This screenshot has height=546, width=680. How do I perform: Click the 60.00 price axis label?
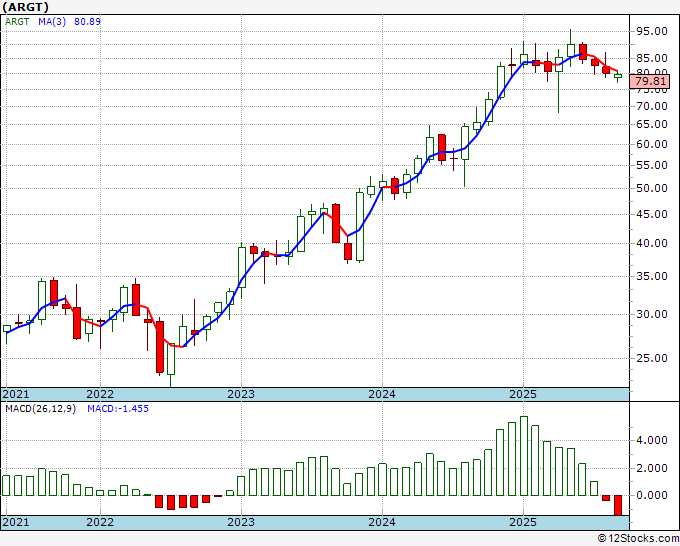(651, 144)
